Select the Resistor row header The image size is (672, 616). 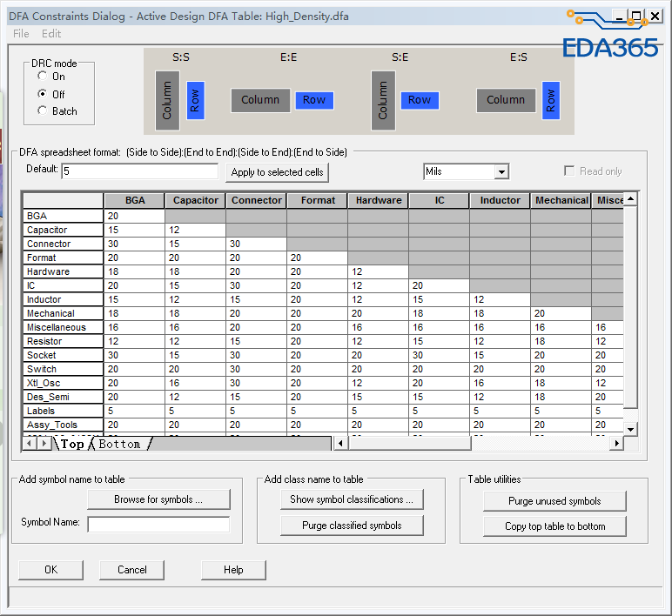tap(63, 341)
